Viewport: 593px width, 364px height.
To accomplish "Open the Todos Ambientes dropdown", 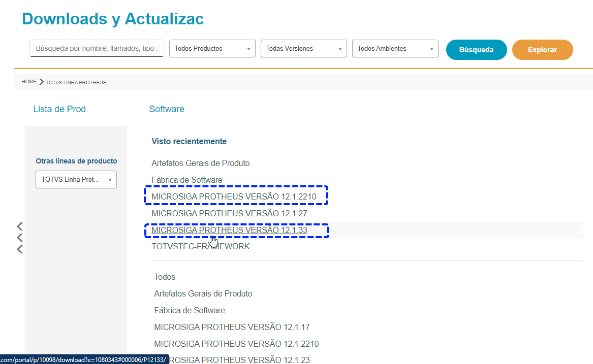I will coord(431,48).
